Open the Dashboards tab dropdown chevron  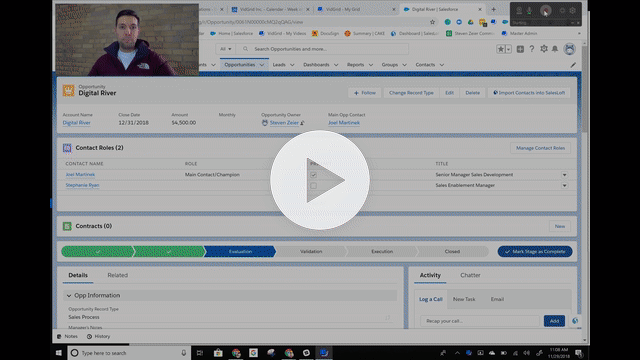coord(336,65)
